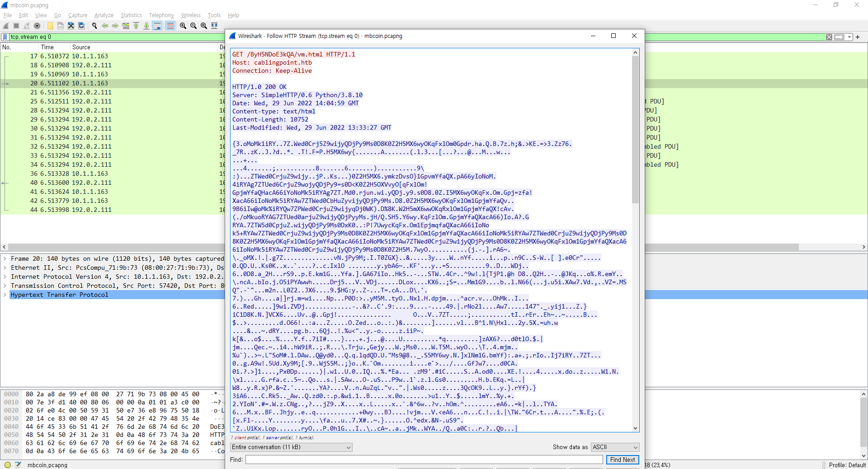This screenshot has height=469, width=868.
Task: Select packet 36 from 10.1.1.163
Action: (113, 174)
